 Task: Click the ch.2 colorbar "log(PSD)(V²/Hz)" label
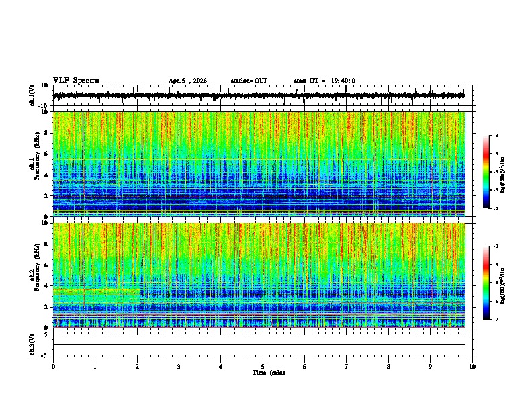[x=502, y=285]
